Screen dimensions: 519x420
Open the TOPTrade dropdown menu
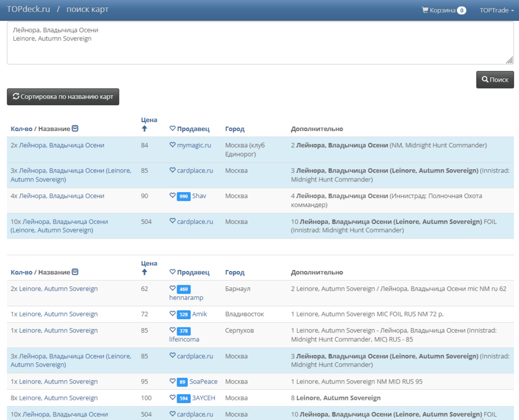[497, 10]
